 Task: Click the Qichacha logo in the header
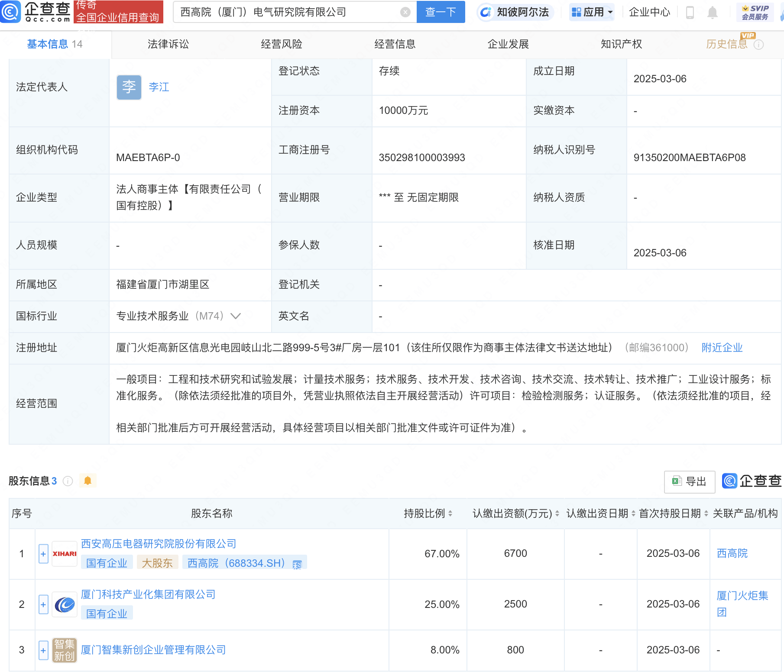(x=36, y=12)
